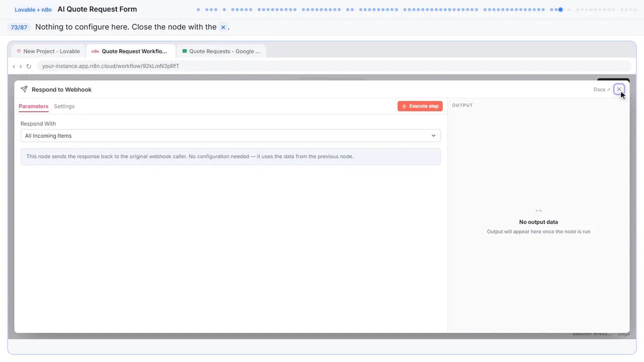
Task: Click the 'OUTPUT' panel heading
Action: pyautogui.click(x=462, y=105)
